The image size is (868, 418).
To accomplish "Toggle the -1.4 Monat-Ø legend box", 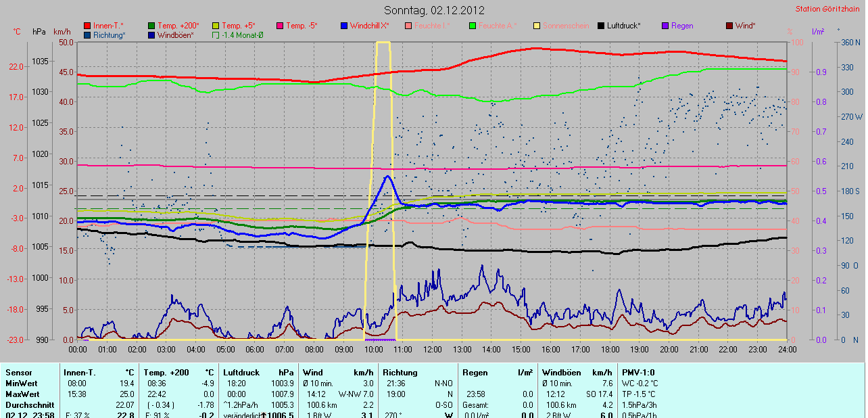I will point(216,35).
